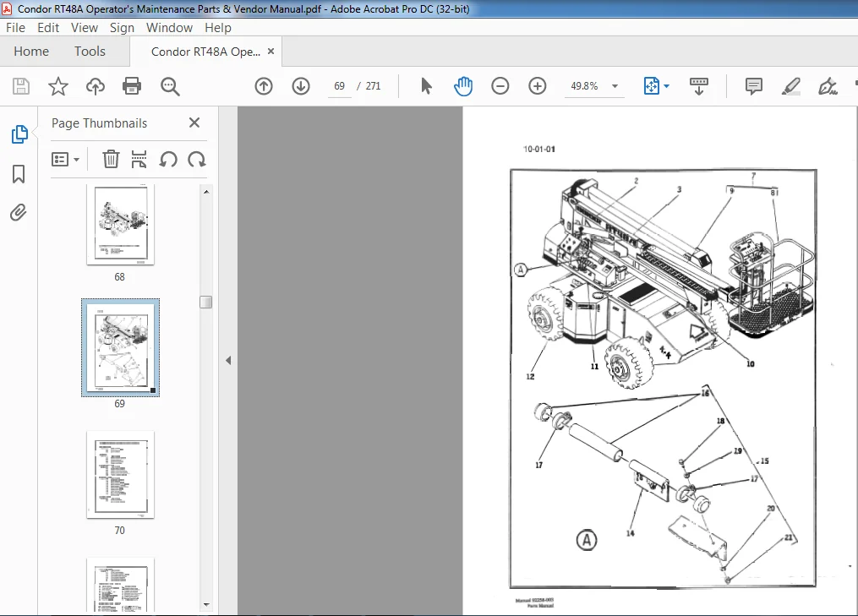Open the Sign document pen tool
This screenshot has height=616, width=858.
828,86
